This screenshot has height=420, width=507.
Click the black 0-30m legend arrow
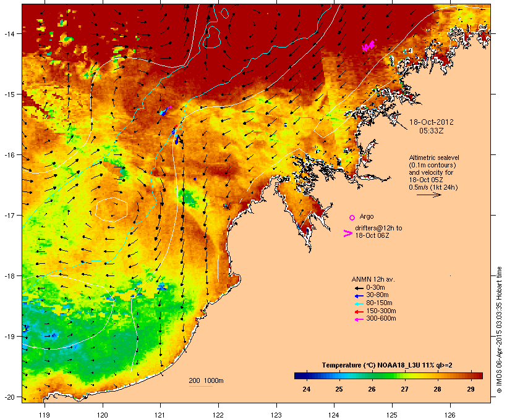click(359, 288)
